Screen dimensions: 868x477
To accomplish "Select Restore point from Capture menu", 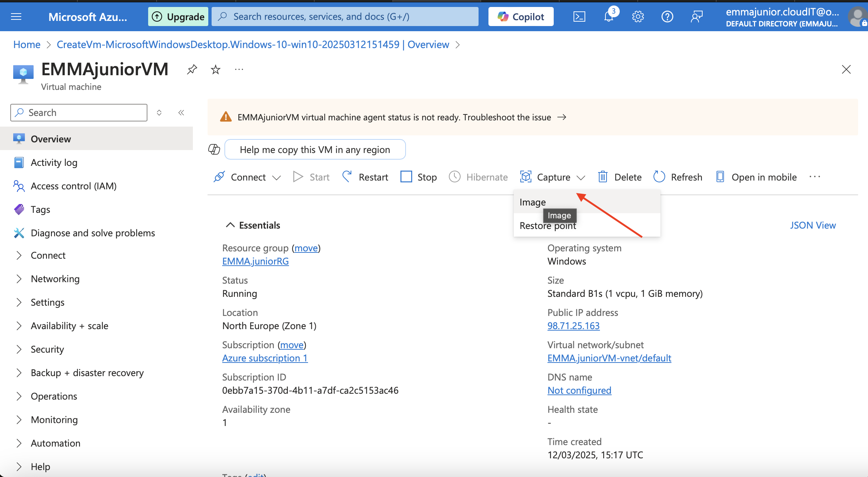I will pos(587,225).
